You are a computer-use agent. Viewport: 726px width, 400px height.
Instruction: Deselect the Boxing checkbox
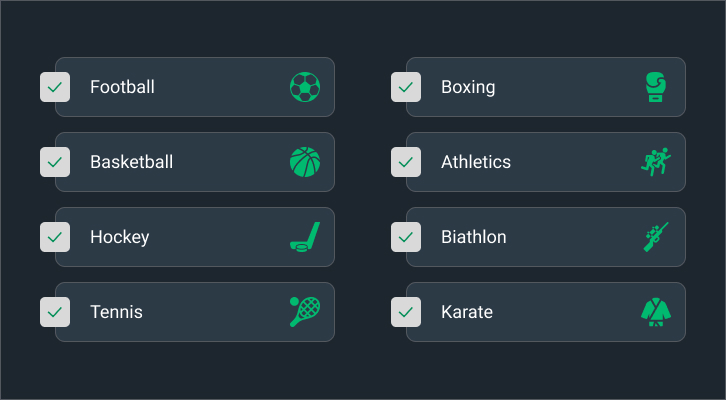coord(406,87)
